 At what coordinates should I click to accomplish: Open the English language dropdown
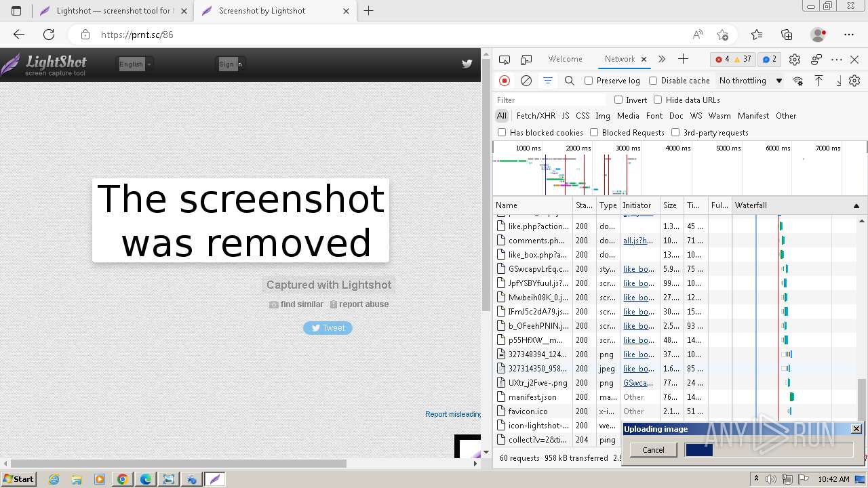(x=135, y=64)
